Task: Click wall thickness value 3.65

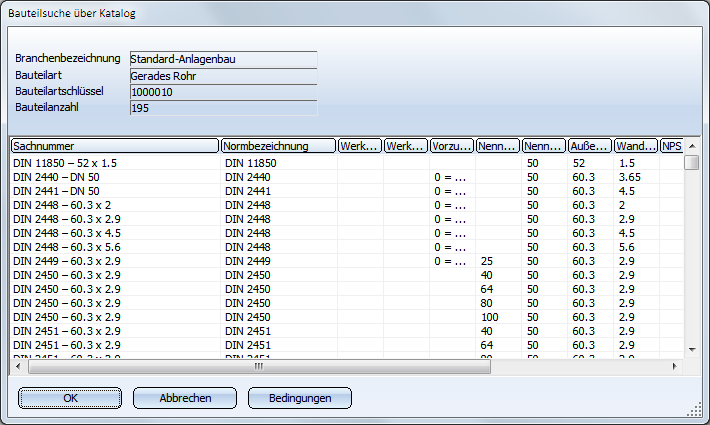Action: 630,177
